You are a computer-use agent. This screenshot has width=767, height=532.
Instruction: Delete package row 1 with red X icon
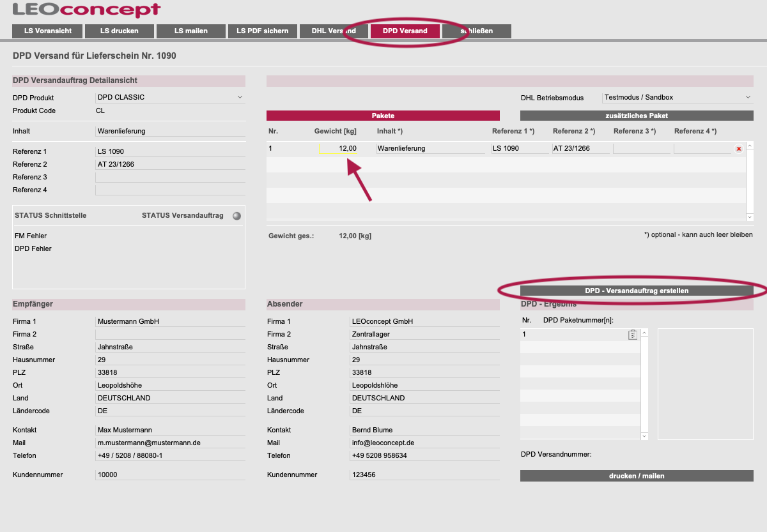tap(738, 149)
